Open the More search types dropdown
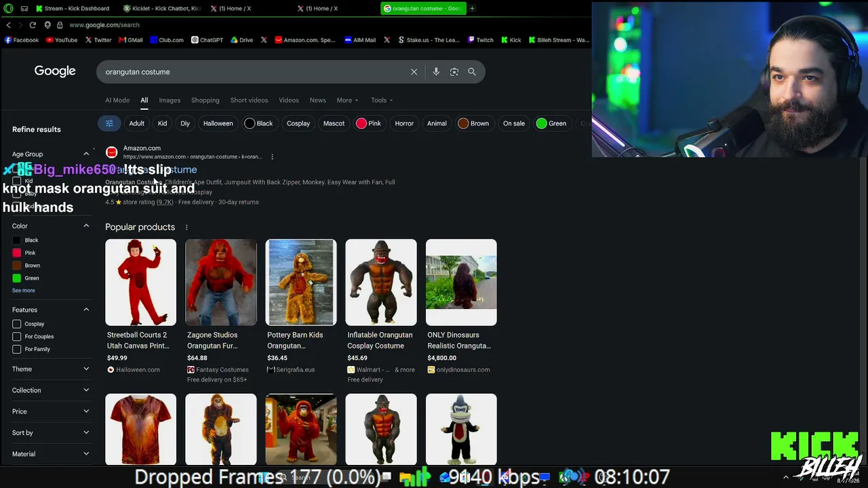The width and height of the screenshot is (868, 488). 348,100
